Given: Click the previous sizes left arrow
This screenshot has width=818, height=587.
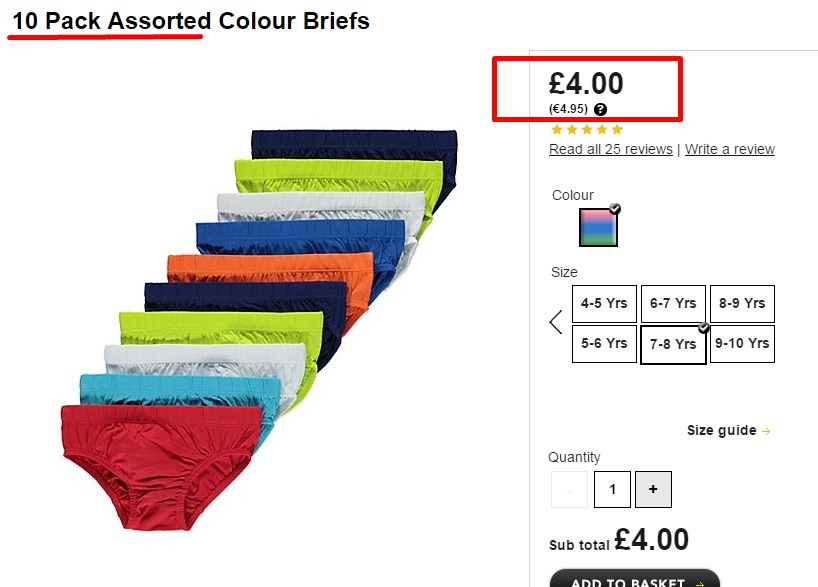Looking at the screenshot, I should (556, 322).
